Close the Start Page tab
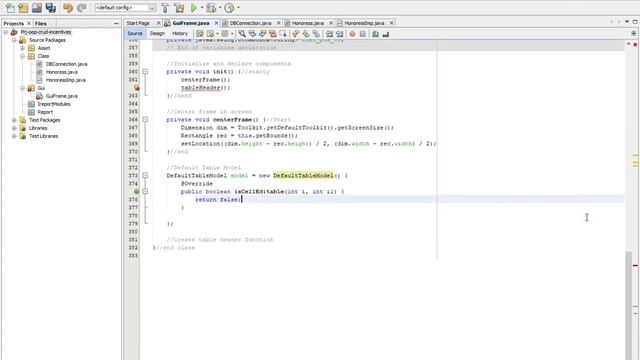Image resolution: width=640 pixels, height=360 pixels. pos(158,23)
